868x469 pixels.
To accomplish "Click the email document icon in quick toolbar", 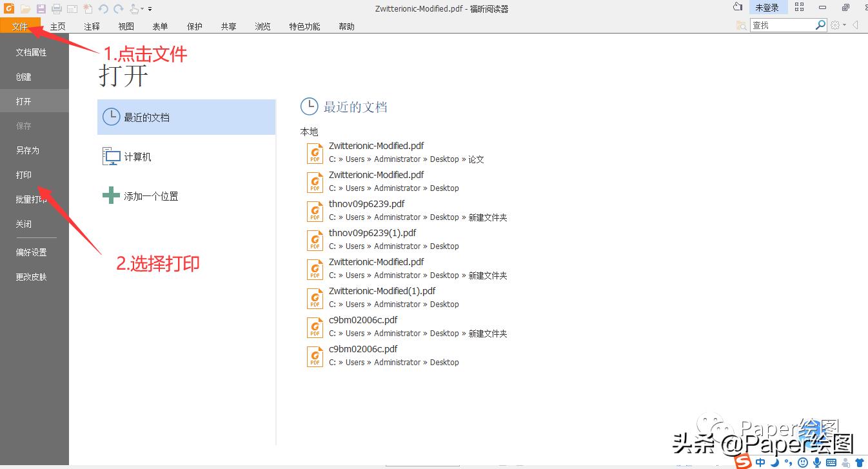I will click(x=71, y=8).
